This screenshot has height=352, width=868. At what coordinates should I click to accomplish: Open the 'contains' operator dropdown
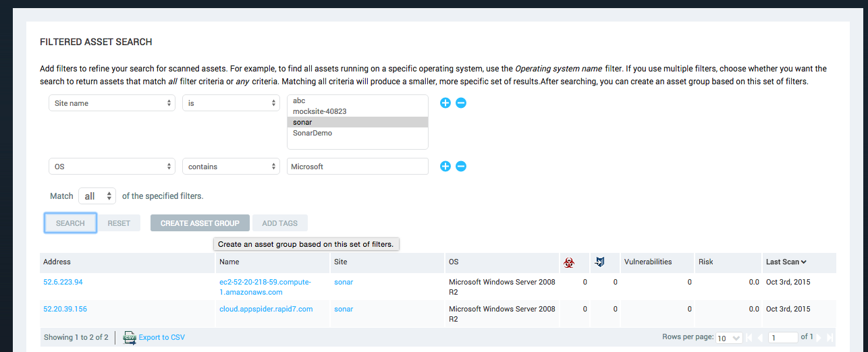click(231, 167)
